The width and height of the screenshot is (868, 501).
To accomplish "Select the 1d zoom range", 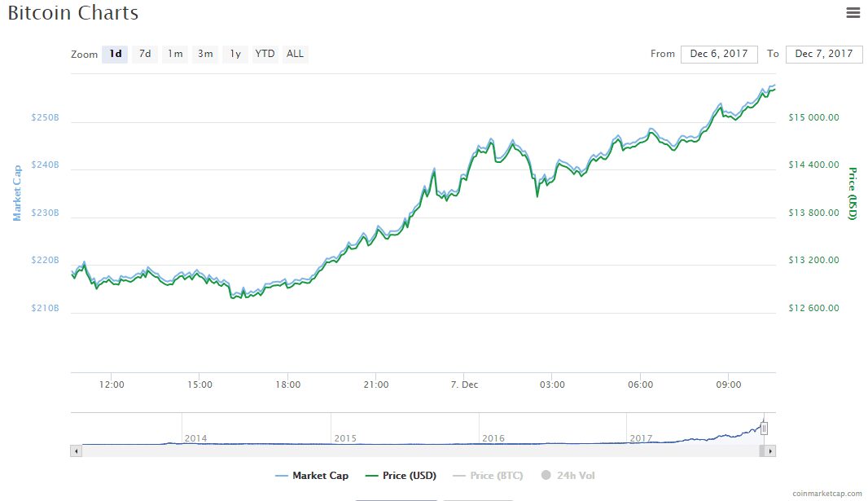I will [115, 54].
